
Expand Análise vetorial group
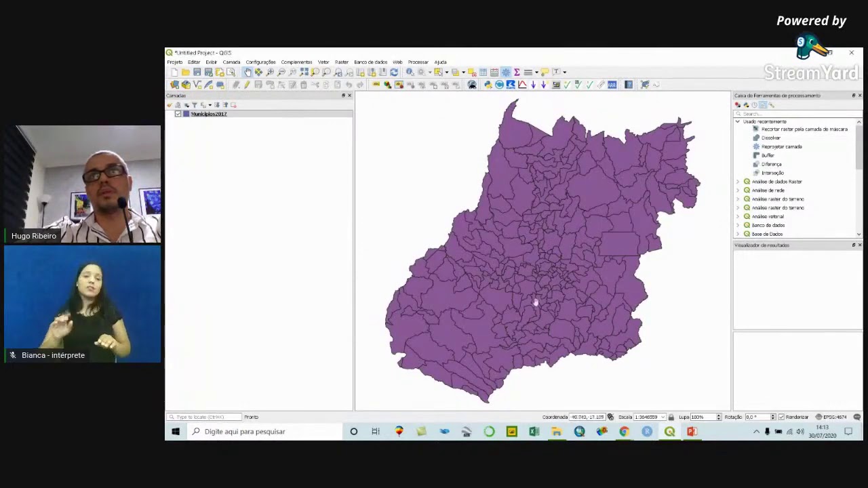coord(738,216)
